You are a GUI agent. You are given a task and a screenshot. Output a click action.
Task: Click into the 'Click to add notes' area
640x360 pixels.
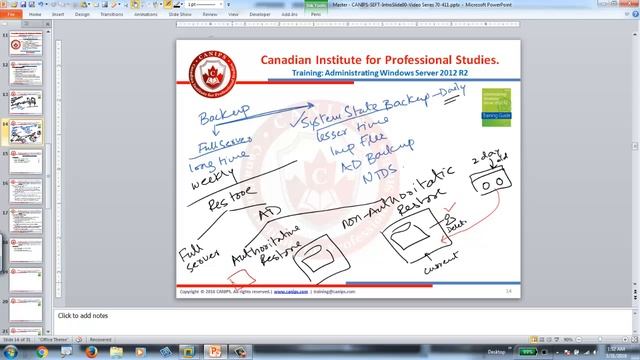(343, 322)
